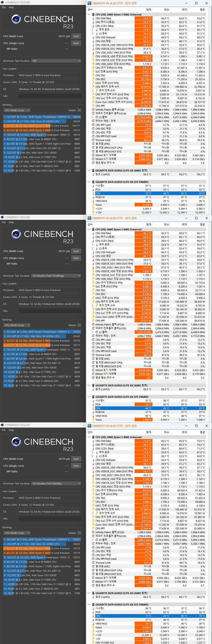Click the clock icon on L3 클럭 row showing 3,178.6 MHz
The height and width of the screenshot is (644, 212).
[97, 117]
